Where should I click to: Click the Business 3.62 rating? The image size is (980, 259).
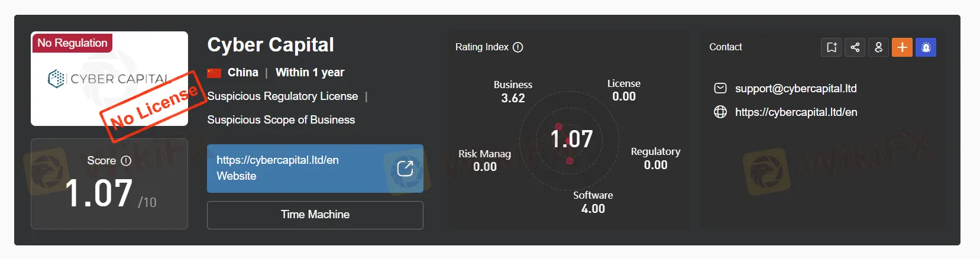513,92
